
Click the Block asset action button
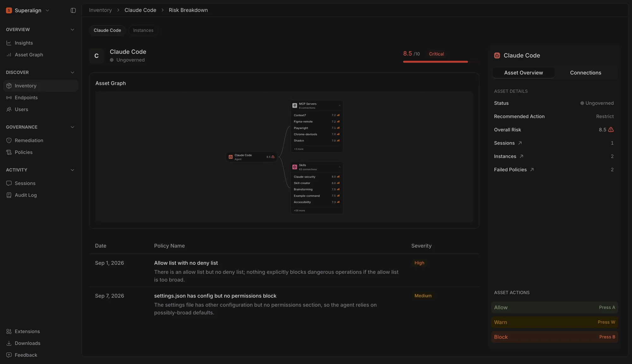[555, 337]
